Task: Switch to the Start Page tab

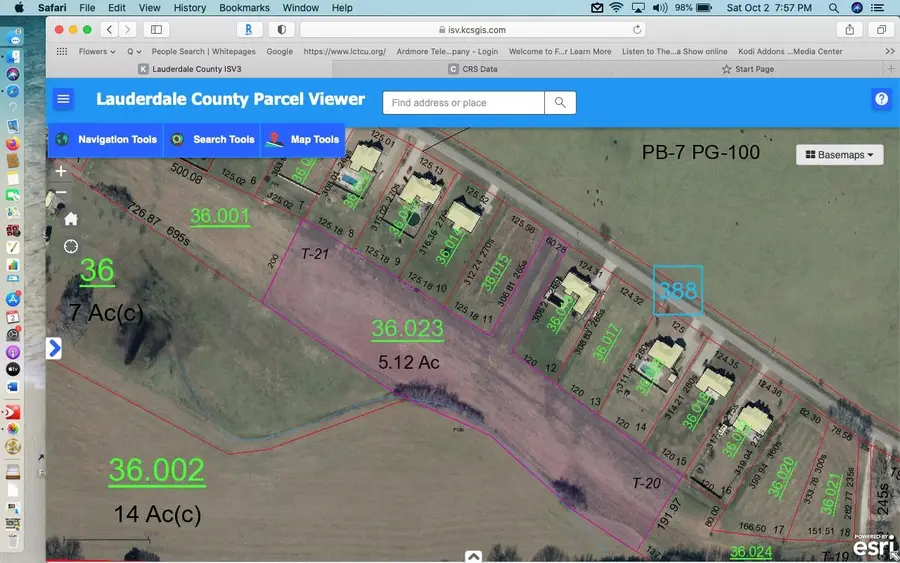Action: coord(747,69)
